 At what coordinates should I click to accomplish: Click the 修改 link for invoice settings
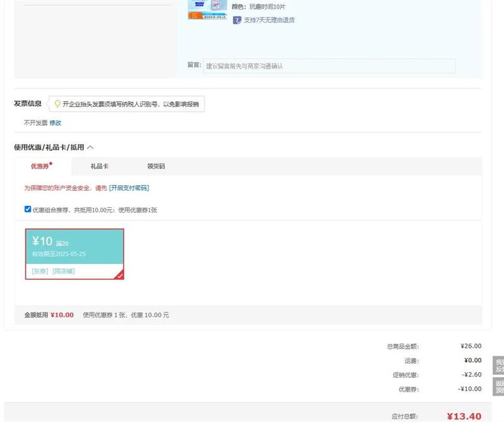click(x=55, y=123)
